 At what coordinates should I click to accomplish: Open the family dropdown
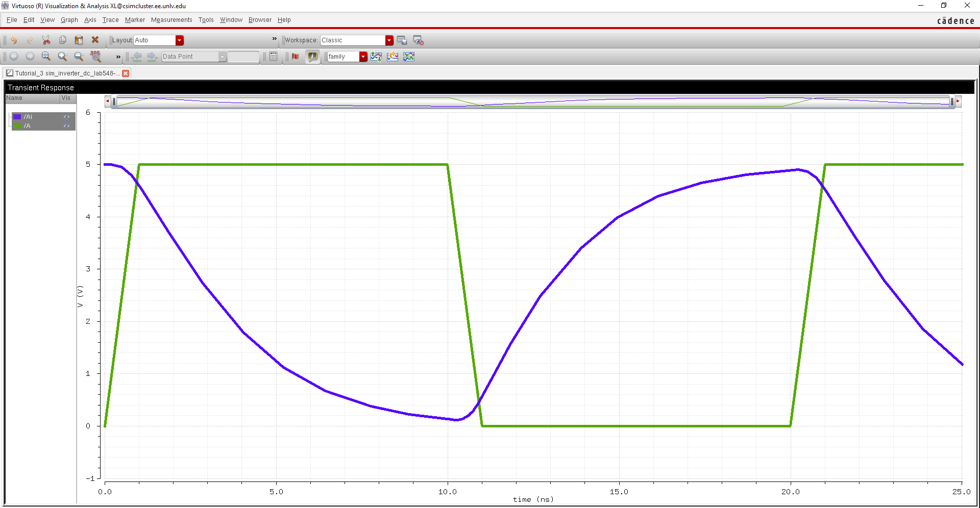coord(363,57)
